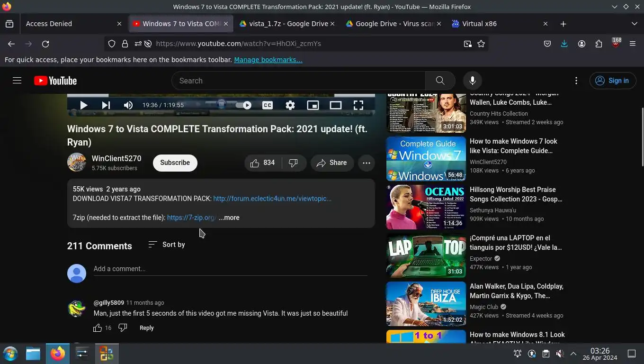Open the Extensions puzzle icon
644x364 pixels.
(x=599, y=44)
